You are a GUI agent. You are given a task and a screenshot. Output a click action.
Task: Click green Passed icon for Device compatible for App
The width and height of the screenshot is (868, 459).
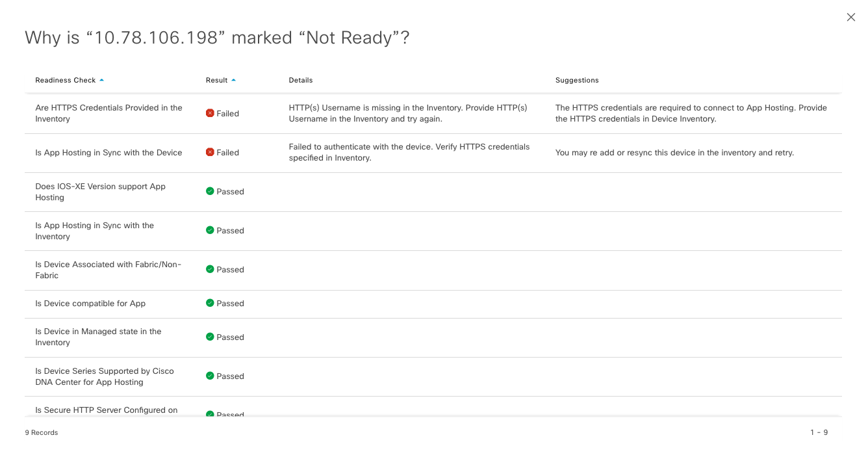tap(210, 303)
